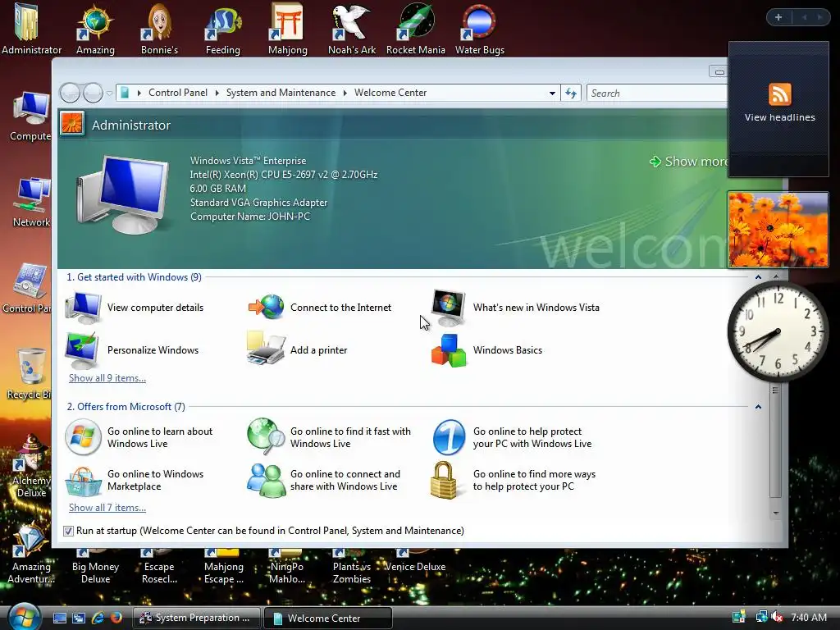Click View headlines in feed gadget

(x=779, y=117)
